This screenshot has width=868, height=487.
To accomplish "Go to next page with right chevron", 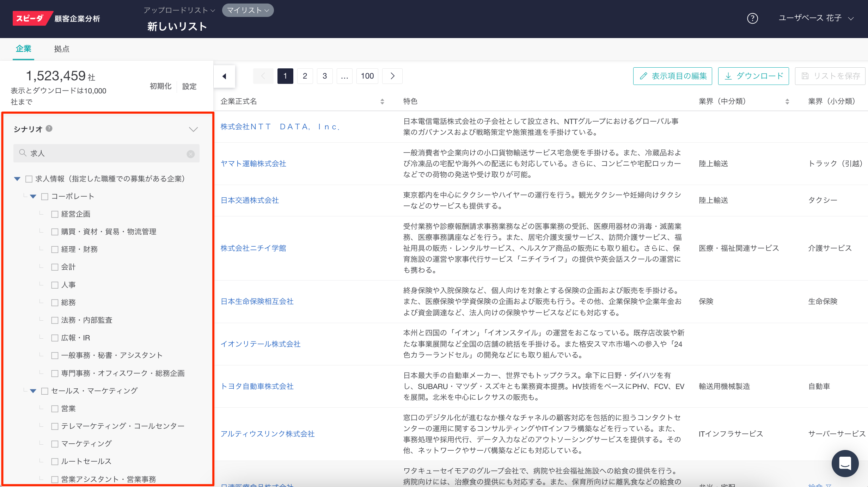I will point(392,76).
